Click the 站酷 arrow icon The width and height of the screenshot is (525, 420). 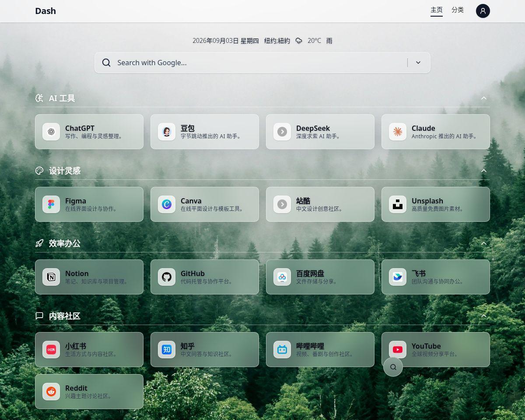tap(282, 204)
